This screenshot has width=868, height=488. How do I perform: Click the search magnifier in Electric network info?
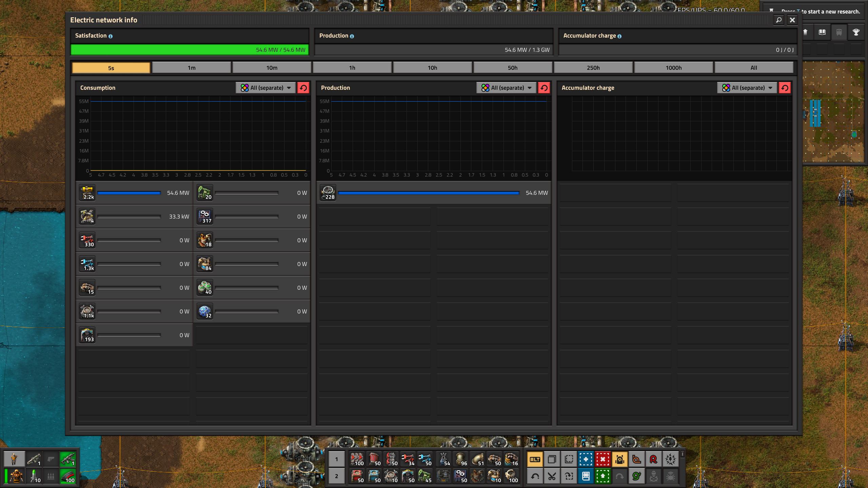(779, 20)
